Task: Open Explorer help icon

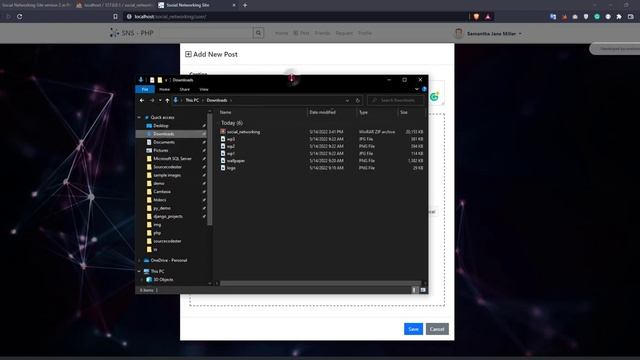Action: pos(424,89)
